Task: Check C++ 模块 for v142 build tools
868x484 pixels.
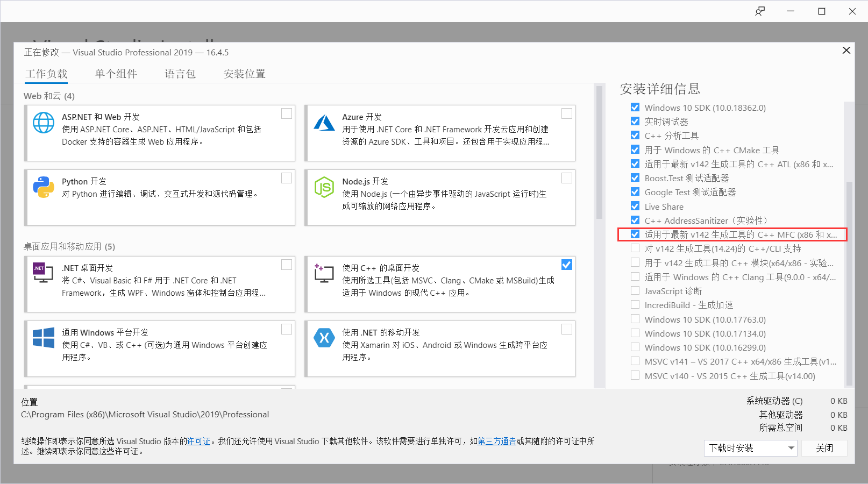Action: (x=635, y=262)
